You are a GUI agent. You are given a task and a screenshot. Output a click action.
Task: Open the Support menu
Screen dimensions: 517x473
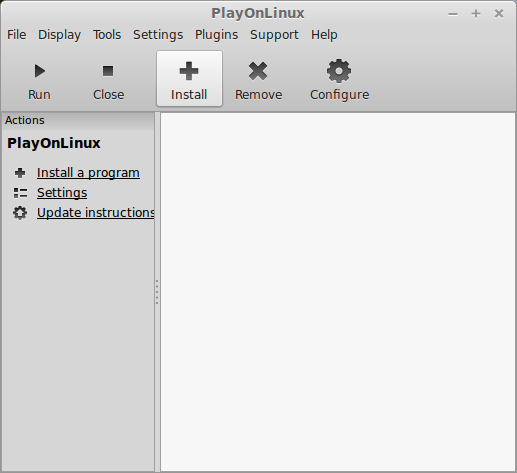pyautogui.click(x=274, y=35)
